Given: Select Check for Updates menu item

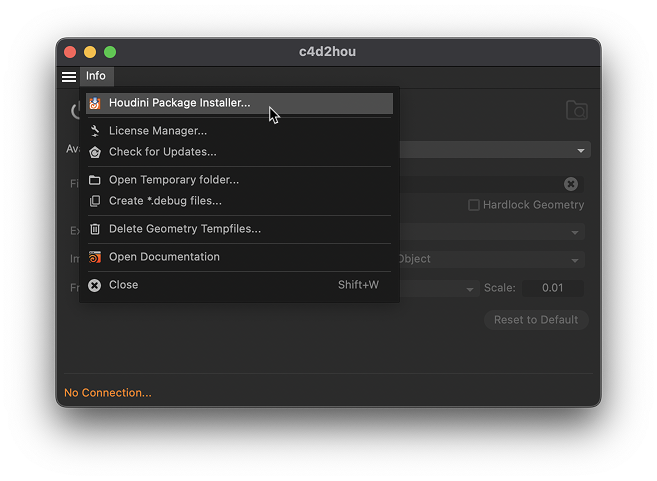Looking at the screenshot, I should 239,152.
